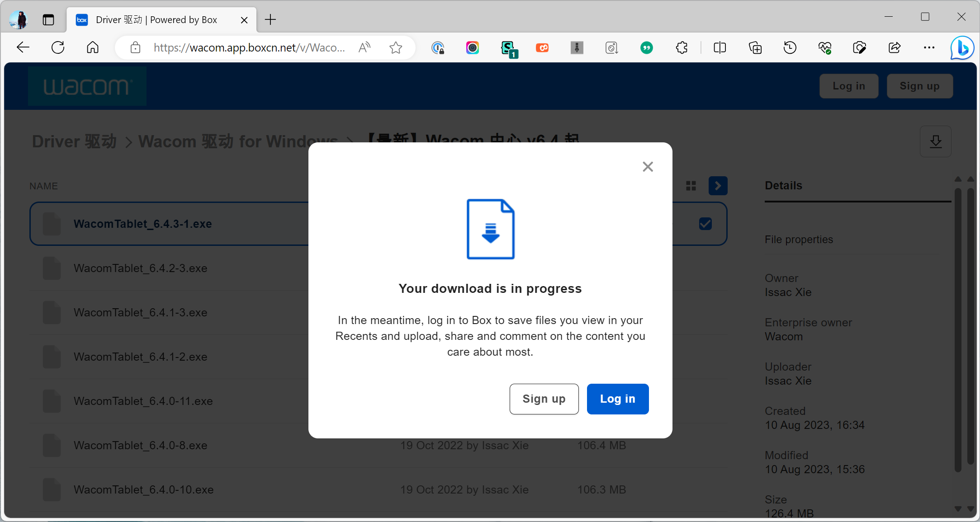This screenshot has width=980, height=522.
Task: Click the gray at-sign extension icon
Action: coord(611,47)
